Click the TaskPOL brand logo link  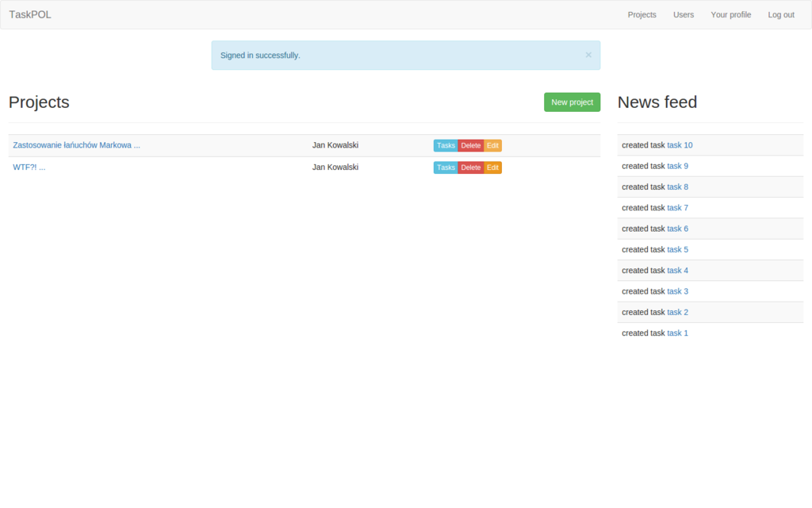click(x=30, y=14)
